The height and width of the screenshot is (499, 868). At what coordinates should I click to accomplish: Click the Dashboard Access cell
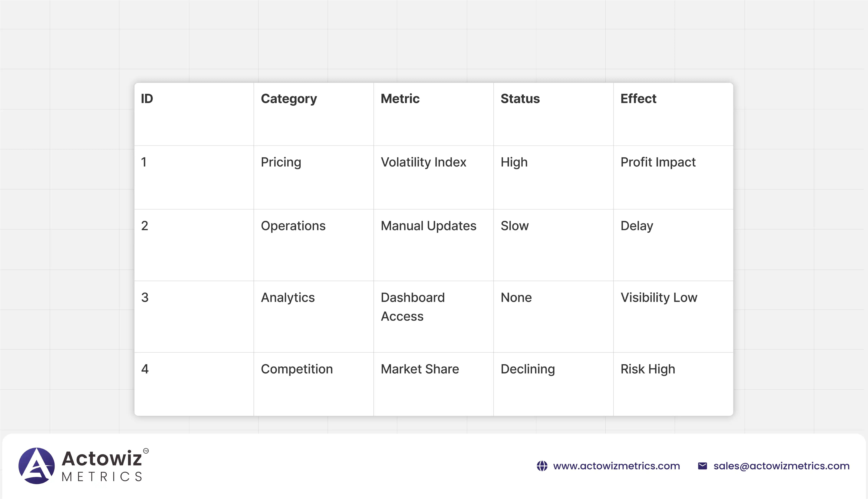click(x=413, y=307)
